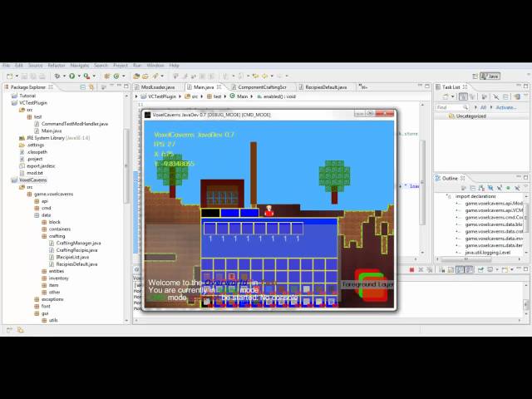Click the New file toolbar icon
The width and height of the screenshot is (532, 399).
10,76
